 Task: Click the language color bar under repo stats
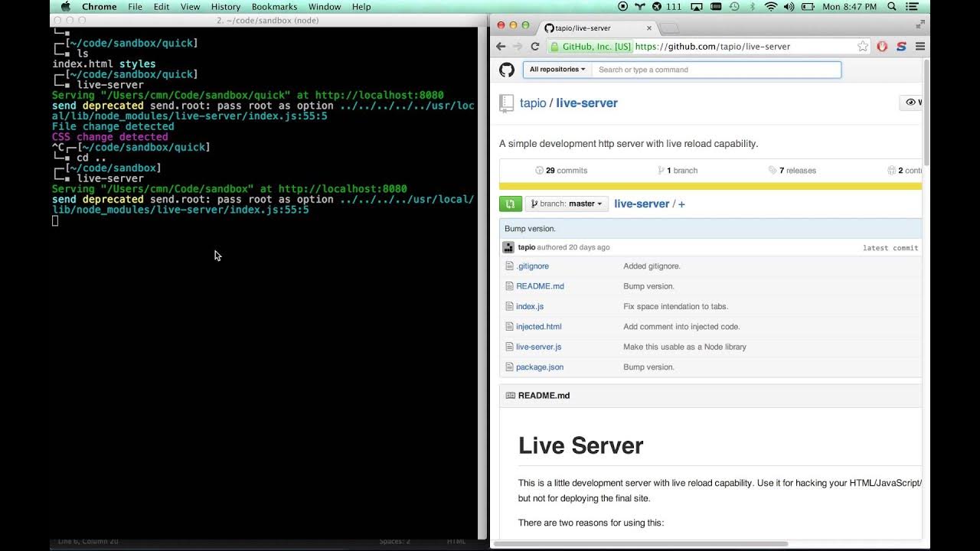coord(710,186)
